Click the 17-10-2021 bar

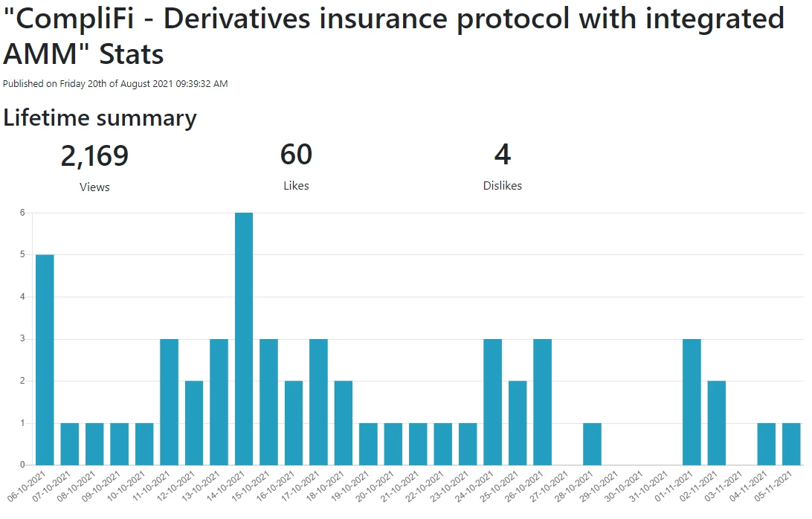318,402
